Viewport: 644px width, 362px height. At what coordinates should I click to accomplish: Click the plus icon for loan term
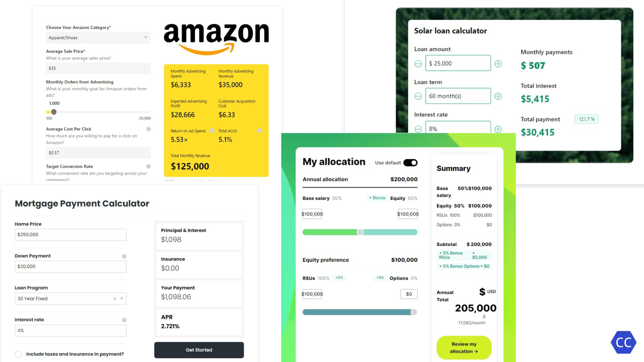click(498, 96)
